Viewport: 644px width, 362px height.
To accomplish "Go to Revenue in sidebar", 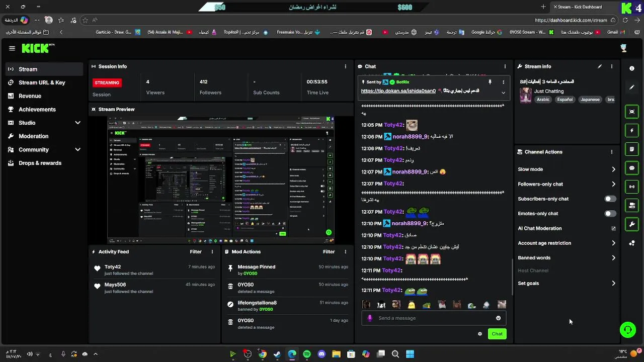I will click(x=44, y=96).
